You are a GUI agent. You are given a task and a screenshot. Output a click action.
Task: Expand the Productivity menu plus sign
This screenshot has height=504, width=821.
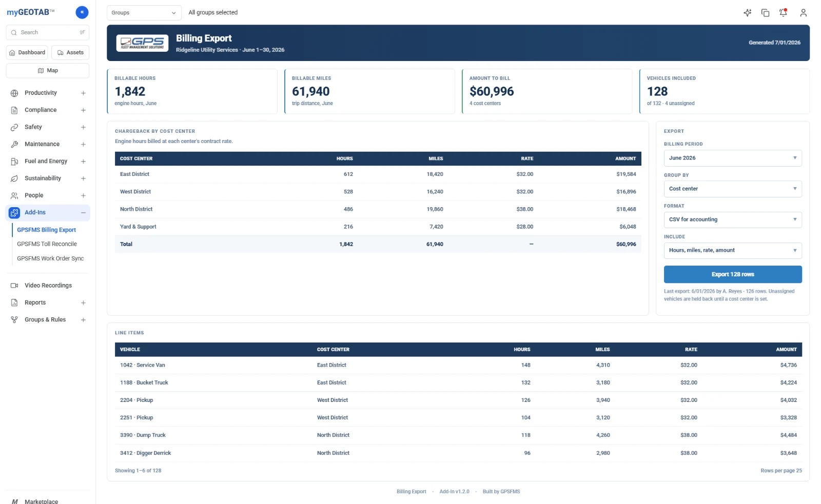coord(83,93)
